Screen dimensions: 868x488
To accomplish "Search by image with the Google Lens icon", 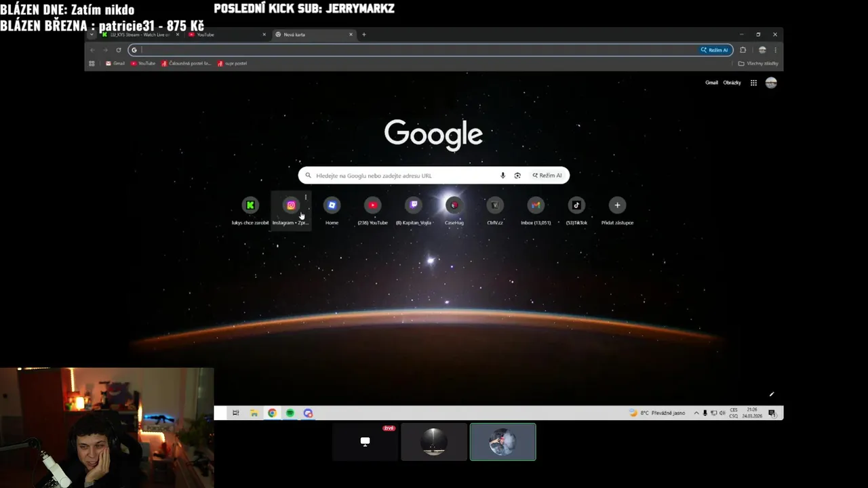I will tap(517, 176).
